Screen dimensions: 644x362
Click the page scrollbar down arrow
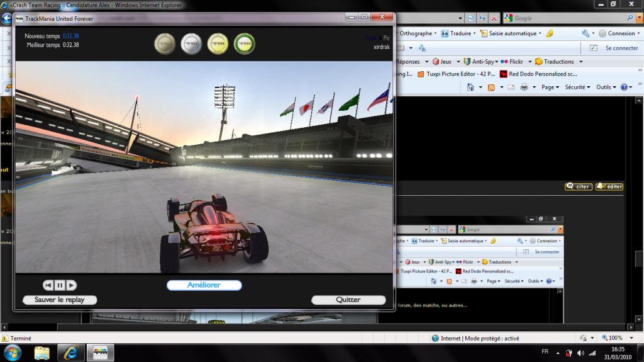(x=639, y=319)
